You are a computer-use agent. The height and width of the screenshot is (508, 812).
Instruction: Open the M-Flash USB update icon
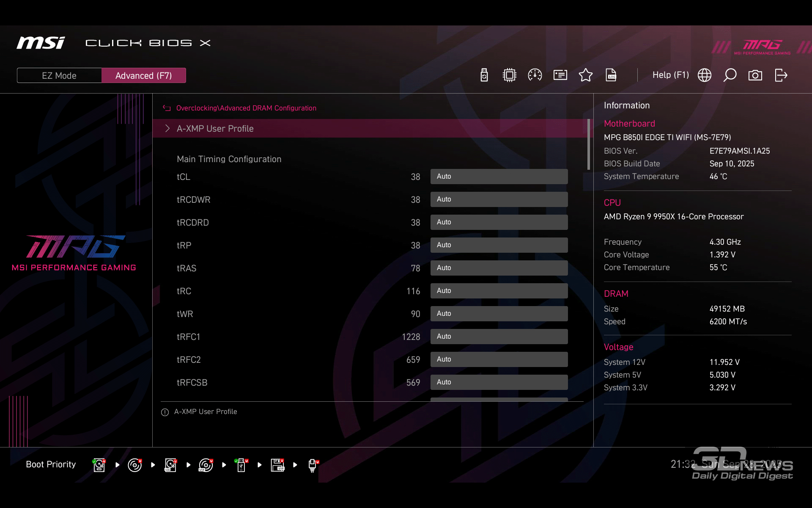pos(484,75)
